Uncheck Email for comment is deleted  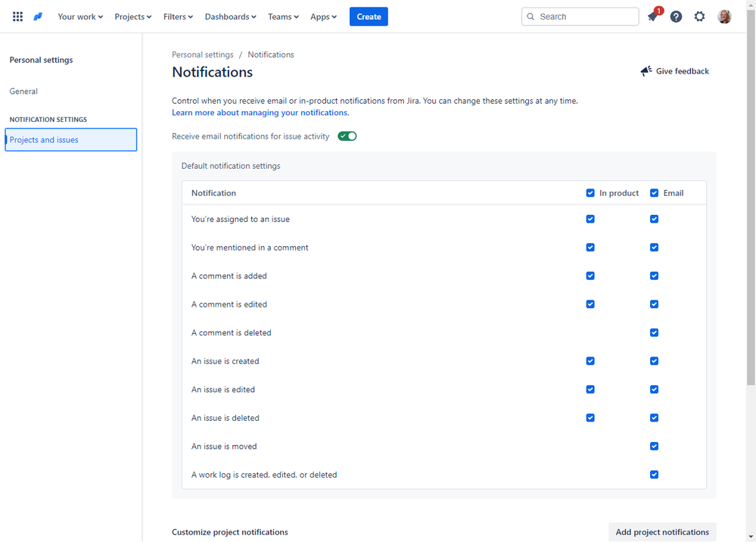[x=654, y=333]
